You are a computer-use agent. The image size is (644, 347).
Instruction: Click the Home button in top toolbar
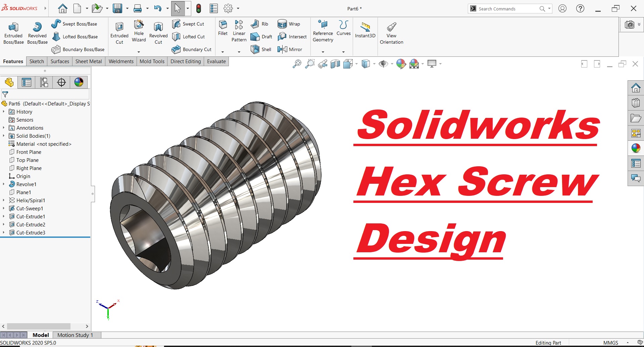point(63,8)
